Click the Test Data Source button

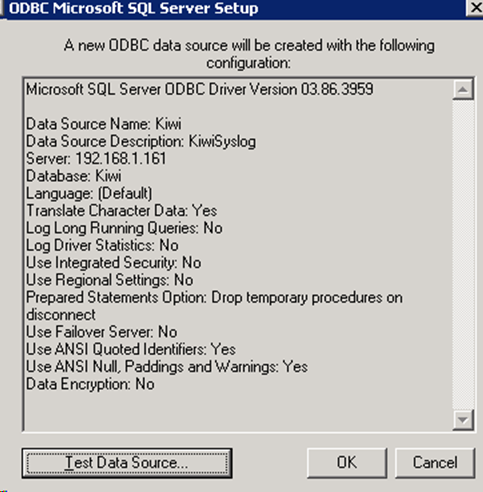tap(127, 463)
